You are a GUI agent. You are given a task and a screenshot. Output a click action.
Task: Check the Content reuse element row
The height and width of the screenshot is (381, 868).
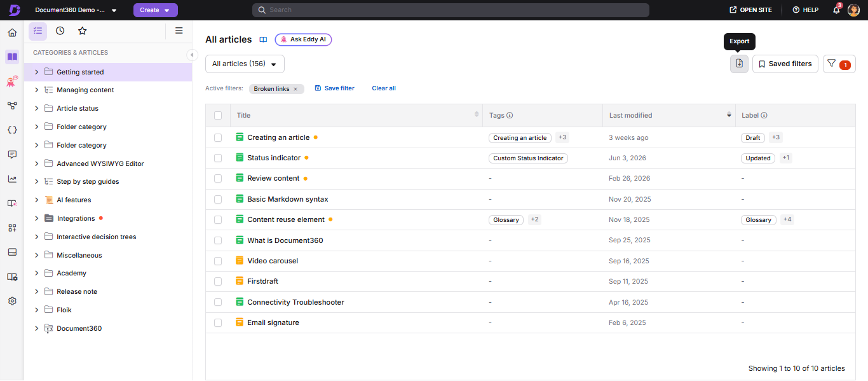click(x=218, y=219)
